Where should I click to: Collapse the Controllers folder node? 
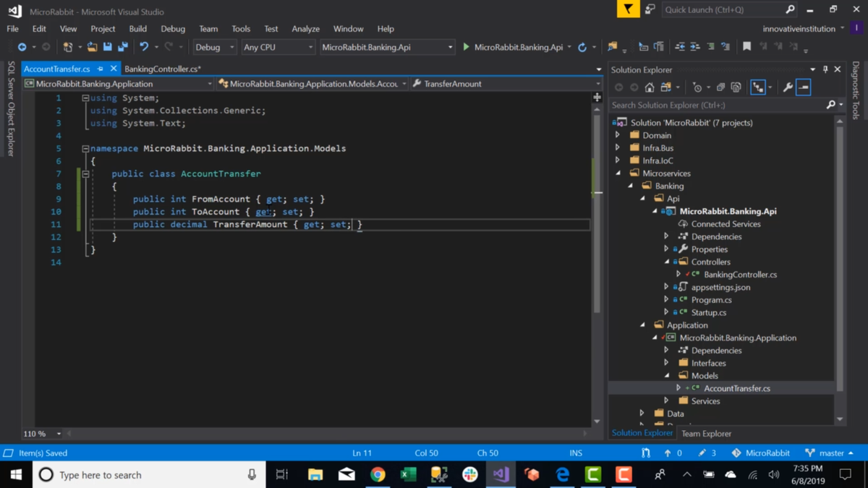(x=667, y=262)
